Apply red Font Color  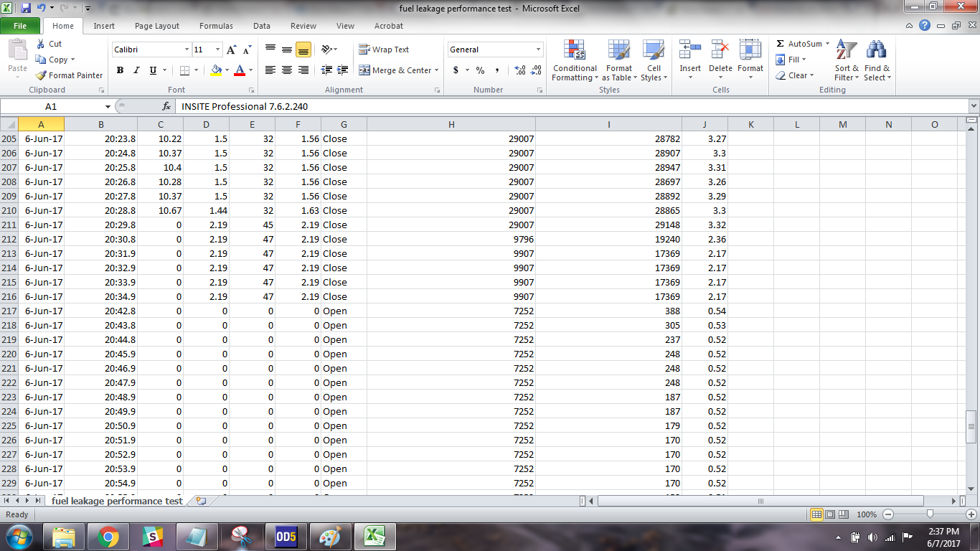point(240,70)
